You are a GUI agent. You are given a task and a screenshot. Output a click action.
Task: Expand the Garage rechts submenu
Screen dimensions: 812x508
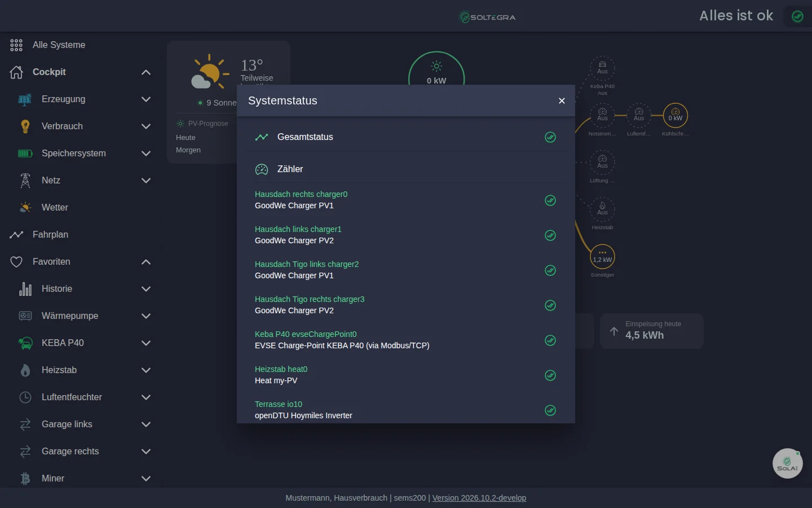[146, 452]
